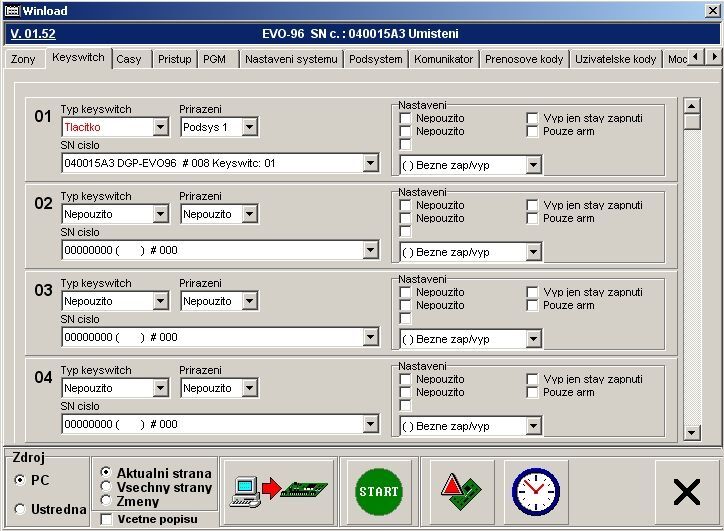The width and height of the screenshot is (724, 531).
Task: Switch to the Komunikator tab
Action: tap(443, 59)
